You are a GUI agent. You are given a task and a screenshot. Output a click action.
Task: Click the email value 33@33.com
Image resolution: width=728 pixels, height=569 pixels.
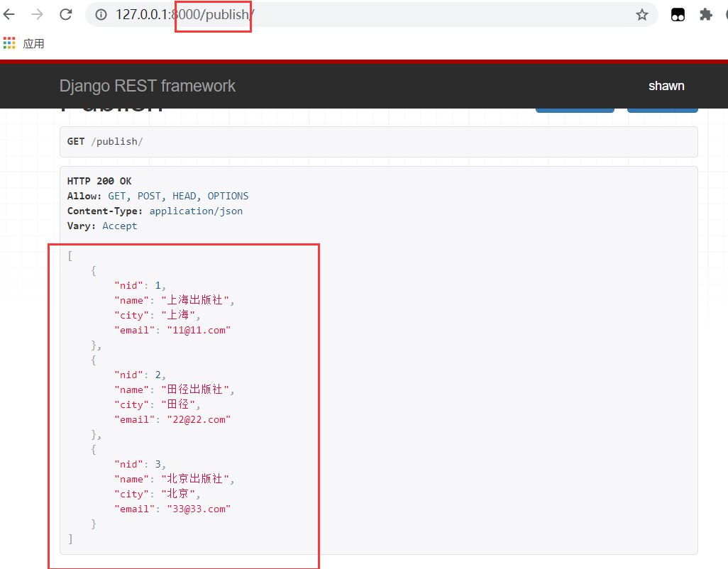tap(199, 509)
